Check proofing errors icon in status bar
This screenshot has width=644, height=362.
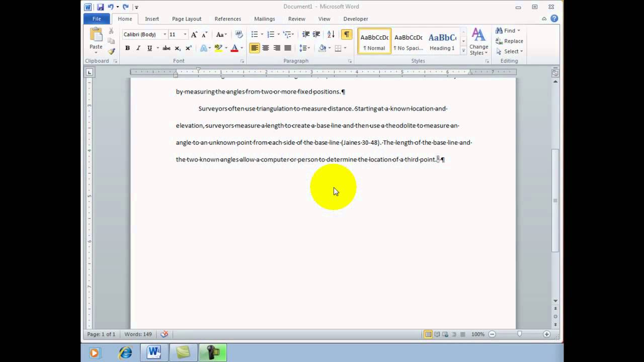164,334
